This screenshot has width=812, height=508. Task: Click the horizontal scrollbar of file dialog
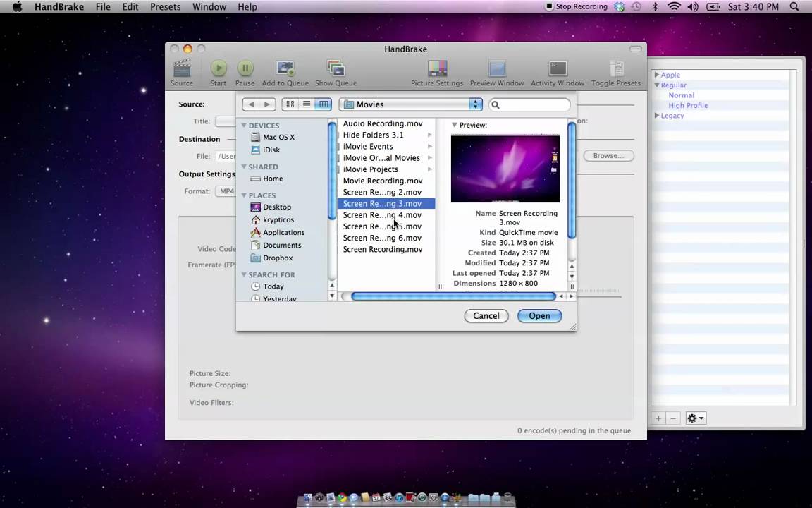453,296
